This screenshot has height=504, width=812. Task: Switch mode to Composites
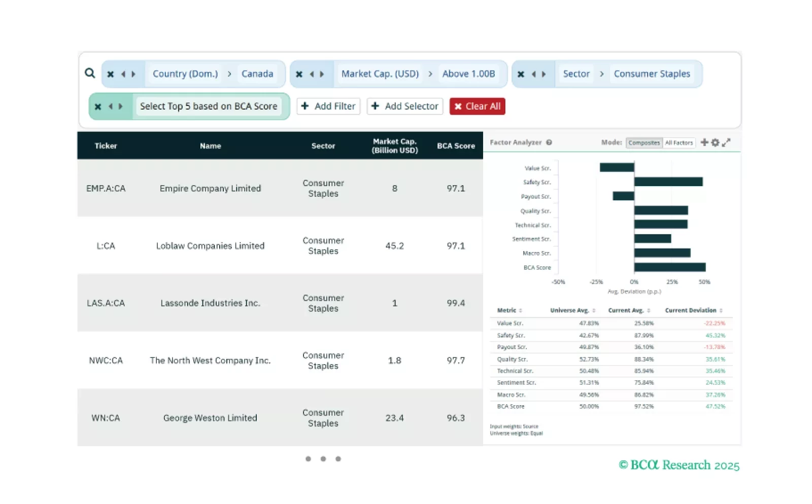[x=644, y=143]
